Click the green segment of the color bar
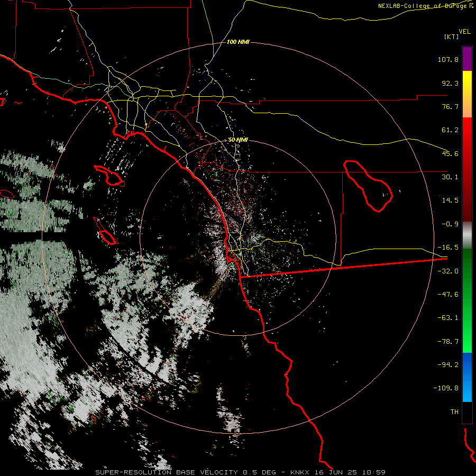Viewport: 476px width, 476px height. tap(467, 300)
